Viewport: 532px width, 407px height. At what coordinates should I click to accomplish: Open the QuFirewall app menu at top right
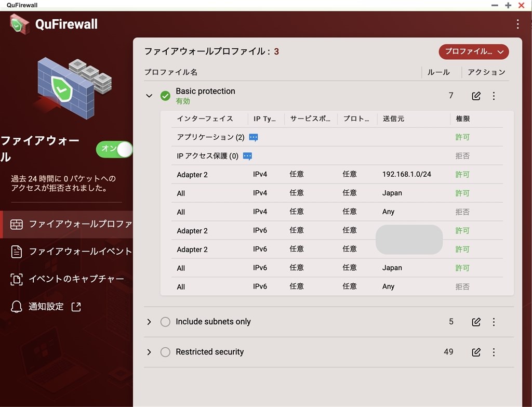pos(517,24)
